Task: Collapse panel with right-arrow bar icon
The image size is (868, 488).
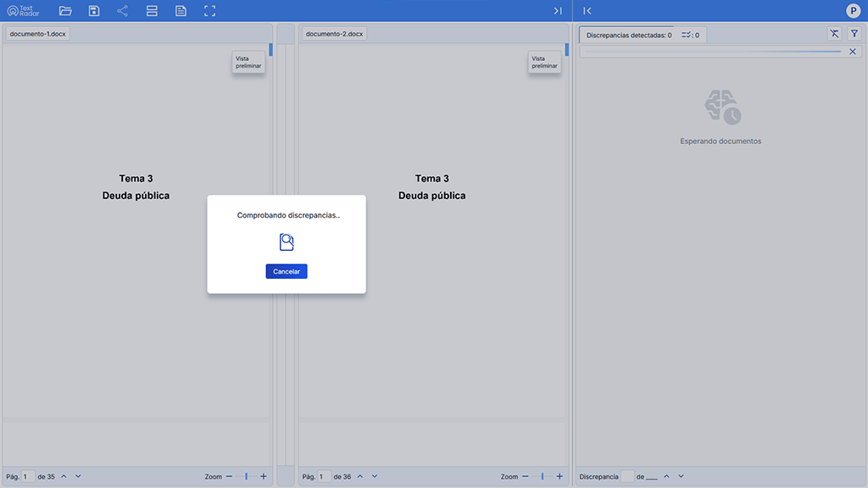Action: [557, 11]
